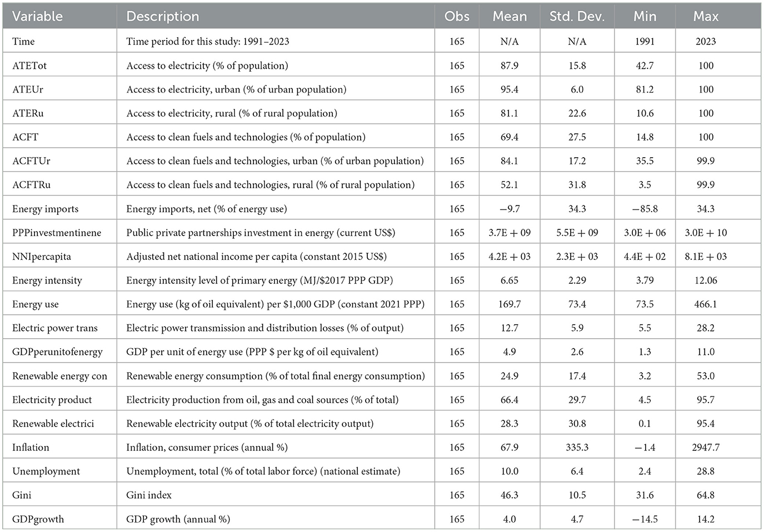Select the Obs column header

click(x=457, y=17)
